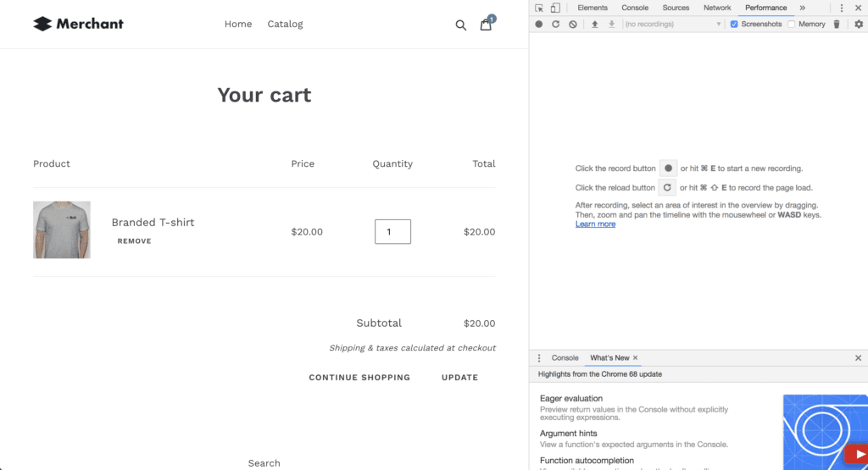Click the Function autocompletion heading
The width and height of the screenshot is (868, 470).
[x=587, y=460]
